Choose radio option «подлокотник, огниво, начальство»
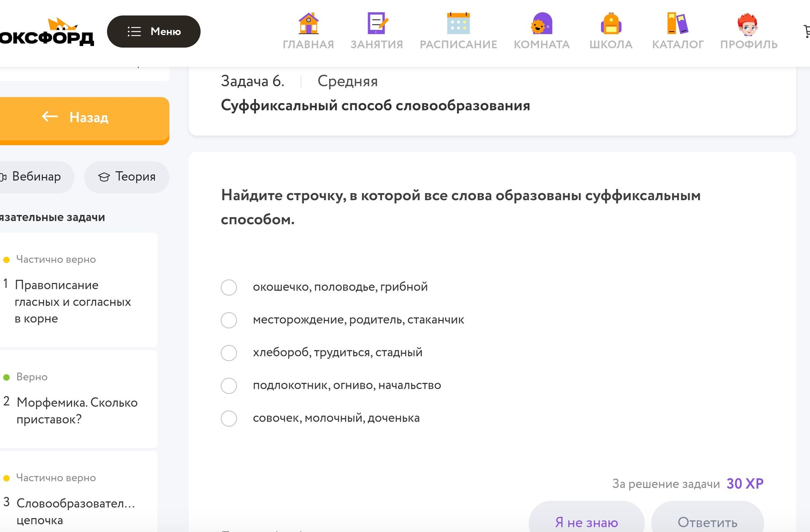Screen dimensions: 810x532 tap(229, 386)
